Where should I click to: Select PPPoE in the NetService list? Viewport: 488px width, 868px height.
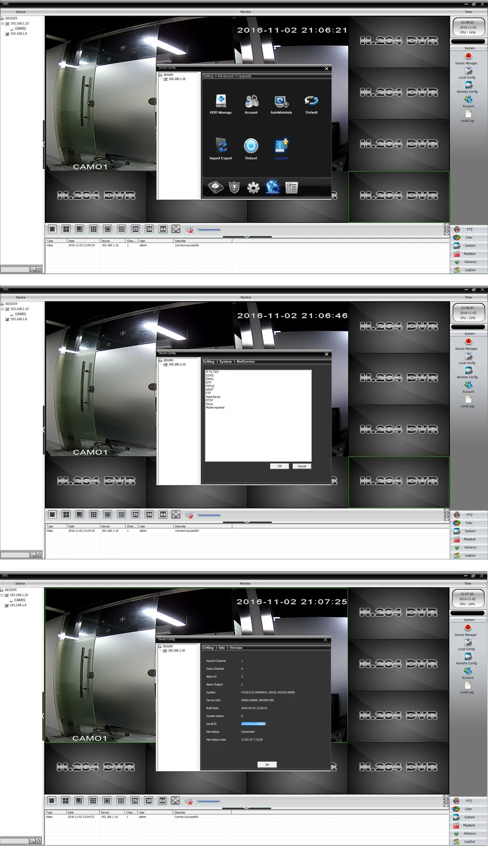pos(210,386)
